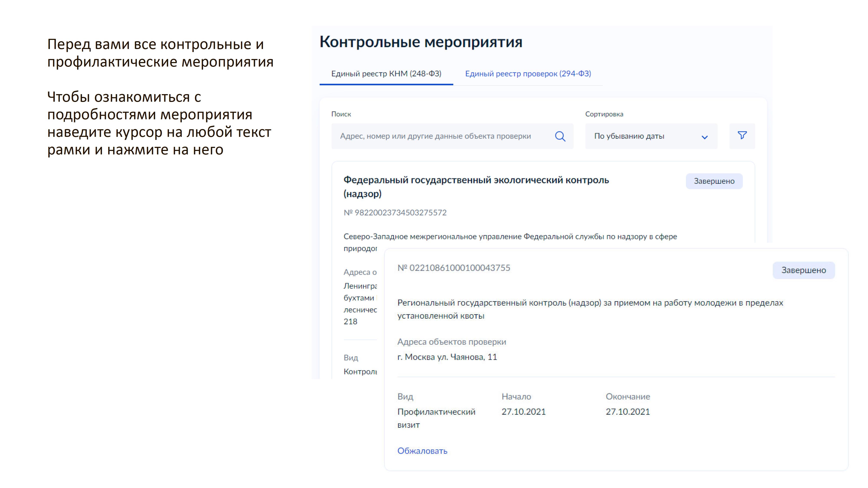Image resolution: width=868 pixels, height=488 pixels.
Task: Switch to 'Единый реестр проверок (294-ФЗ)' tab
Action: 528,74
